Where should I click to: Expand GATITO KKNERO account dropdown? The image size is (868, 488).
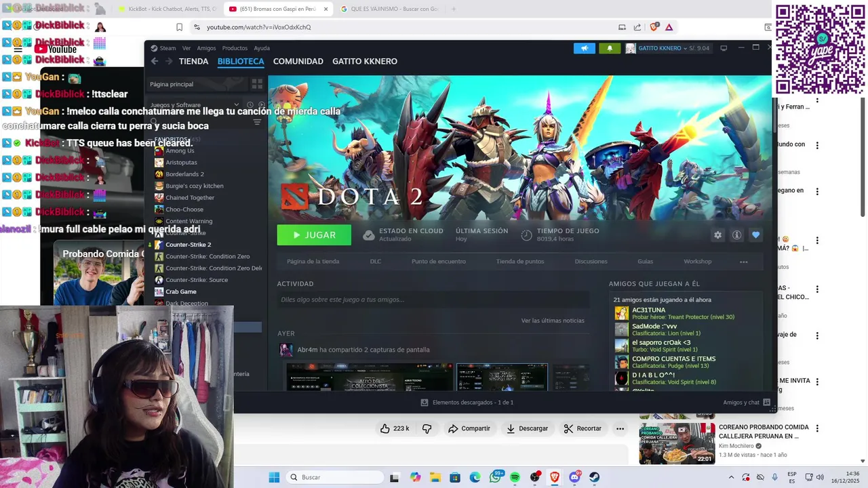point(685,48)
